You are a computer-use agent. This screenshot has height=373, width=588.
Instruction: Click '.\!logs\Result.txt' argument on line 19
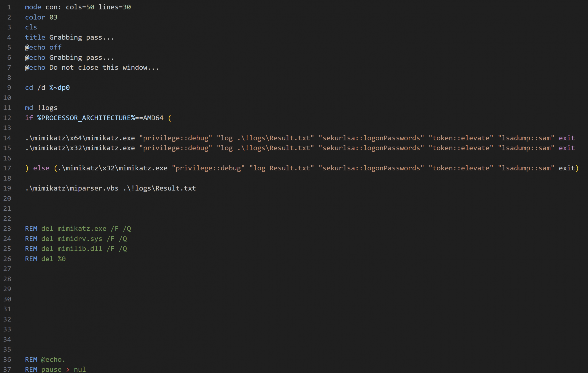tap(159, 188)
